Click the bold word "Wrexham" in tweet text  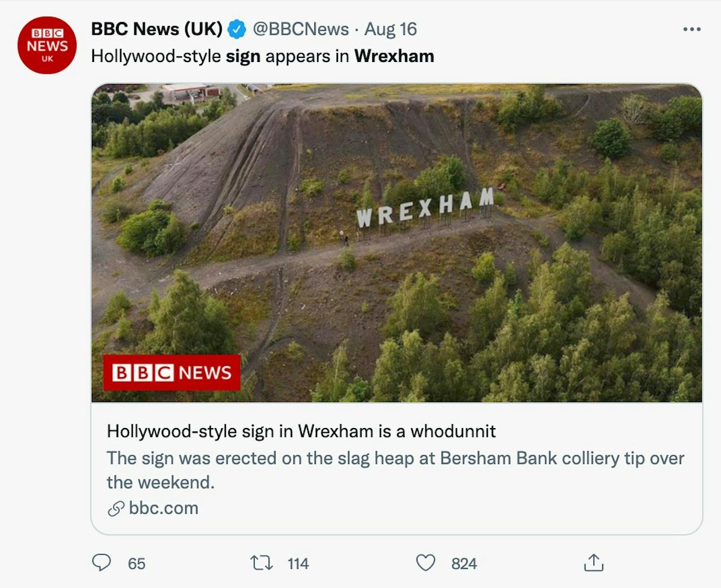pyautogui.click(x=394, y=56)
